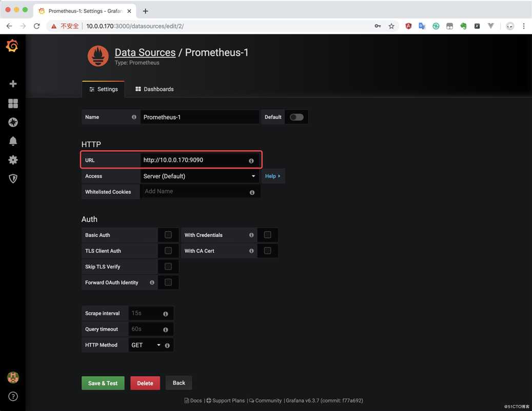Click the Whitelisted Cookies info icon
The image size is (532, 411).
[252, 192]
